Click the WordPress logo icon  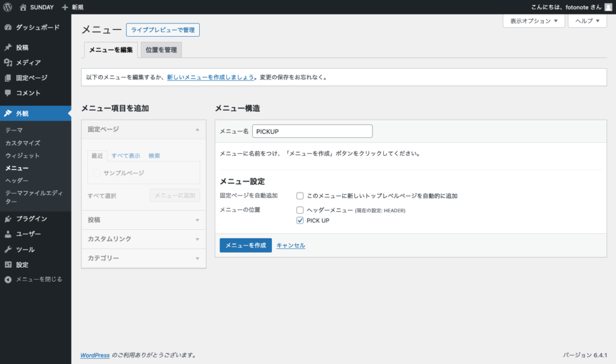pyautogui.click(x=8, y=7)
